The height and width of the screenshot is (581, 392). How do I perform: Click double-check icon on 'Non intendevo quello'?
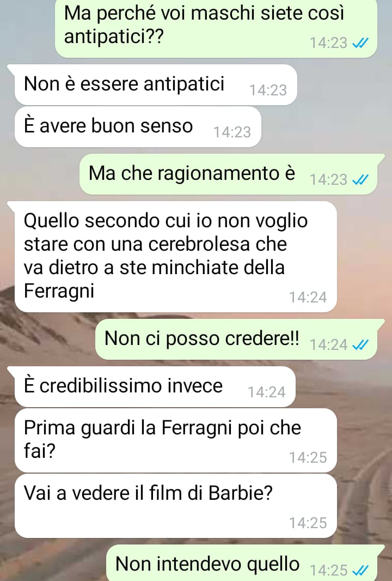pos(360,570)
